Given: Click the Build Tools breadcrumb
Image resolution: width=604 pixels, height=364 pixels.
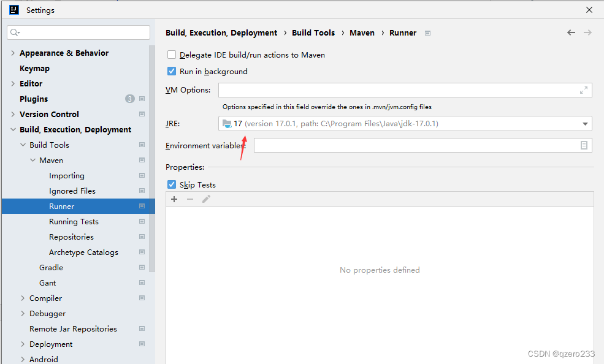Looking at the screenshot, I should [x=313, y=32].
